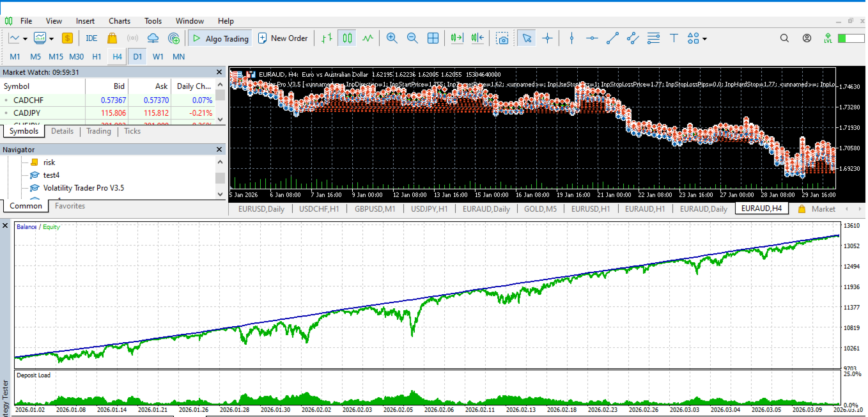Toggle chart auto scroll to end

pyautogui.click(x=456, y=38)
